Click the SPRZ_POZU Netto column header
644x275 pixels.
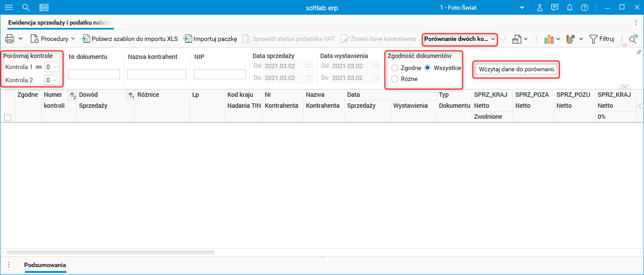[575, 106]
